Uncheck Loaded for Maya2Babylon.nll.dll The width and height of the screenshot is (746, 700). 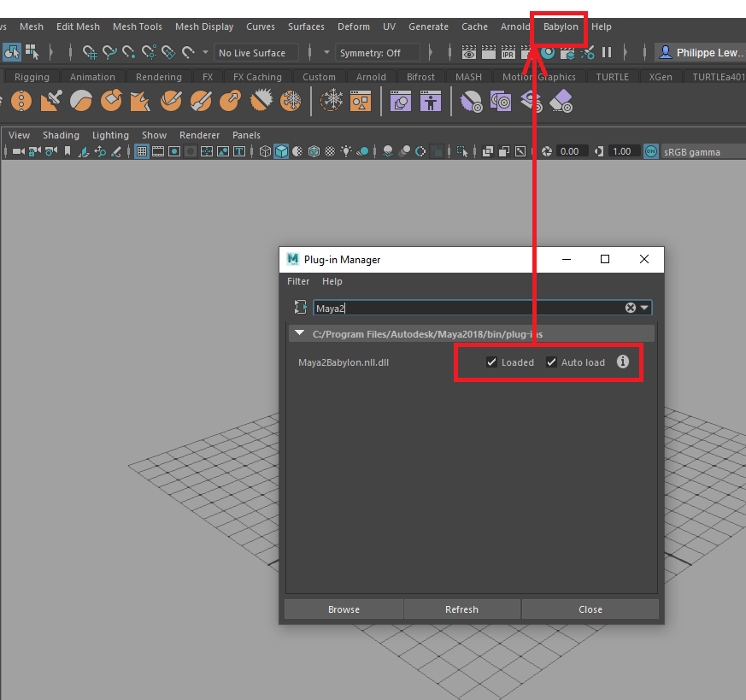(492, 362)
